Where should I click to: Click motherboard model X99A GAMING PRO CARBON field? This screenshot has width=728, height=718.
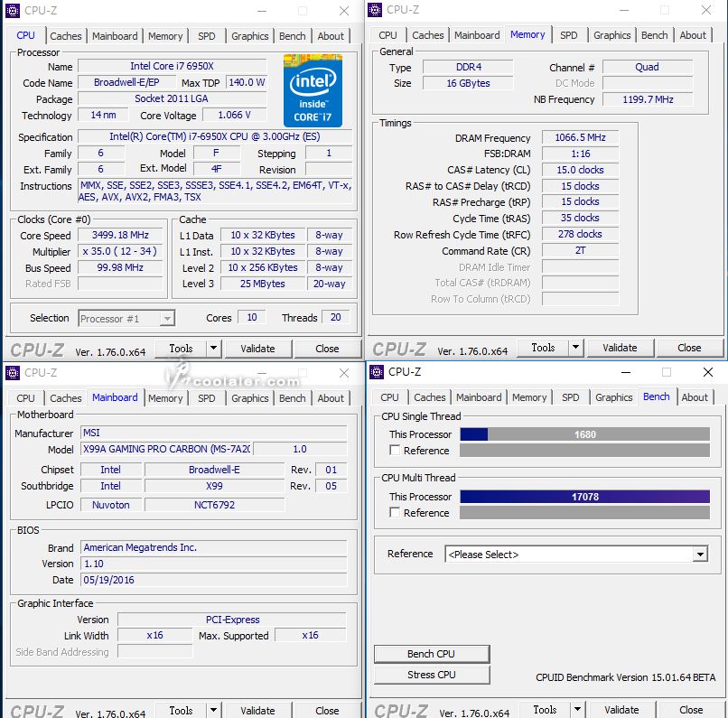point(167,449)
